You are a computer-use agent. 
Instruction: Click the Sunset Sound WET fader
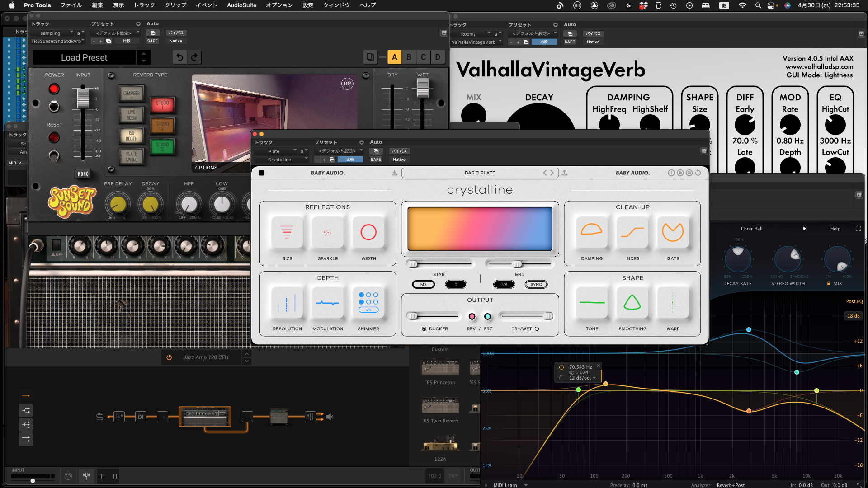[x=423, y=88]
